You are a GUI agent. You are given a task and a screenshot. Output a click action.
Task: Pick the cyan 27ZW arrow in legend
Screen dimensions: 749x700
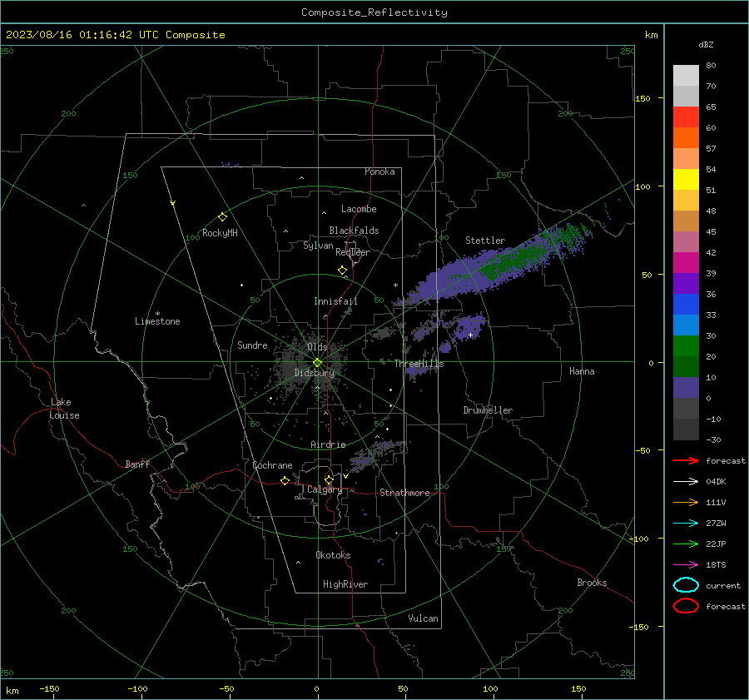click(x=686, y=524)
